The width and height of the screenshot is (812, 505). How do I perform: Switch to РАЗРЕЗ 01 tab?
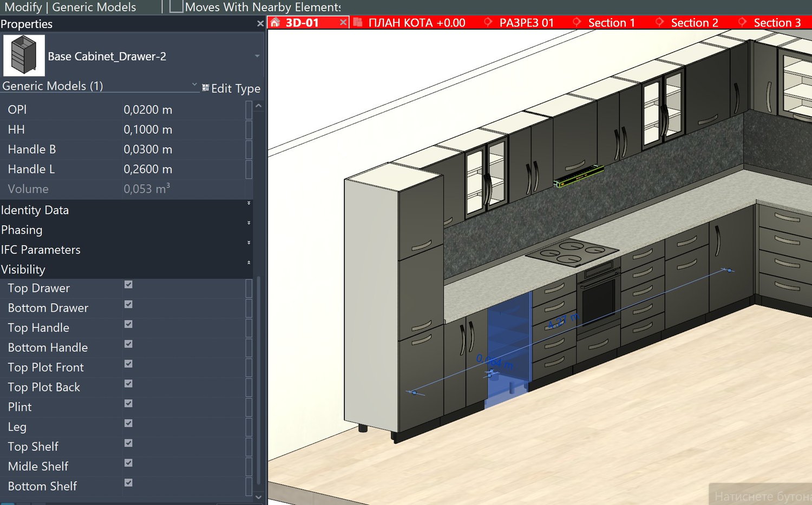click(x=526, y=23)
